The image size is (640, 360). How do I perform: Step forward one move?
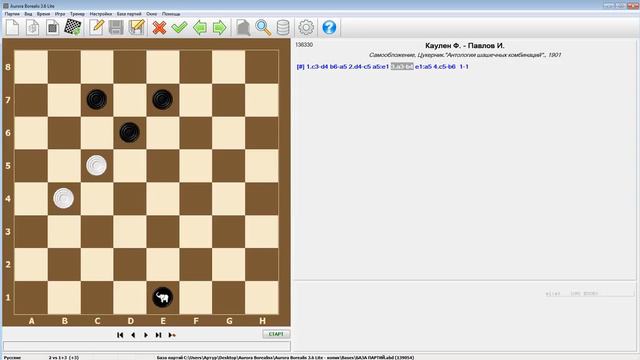click(x=146, y=335)
